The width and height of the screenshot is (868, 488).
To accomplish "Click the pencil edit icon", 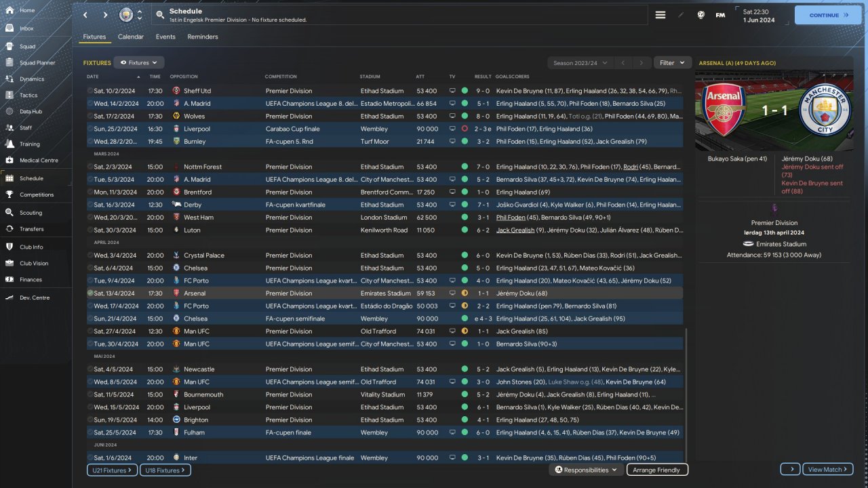I will click(681, 15).
